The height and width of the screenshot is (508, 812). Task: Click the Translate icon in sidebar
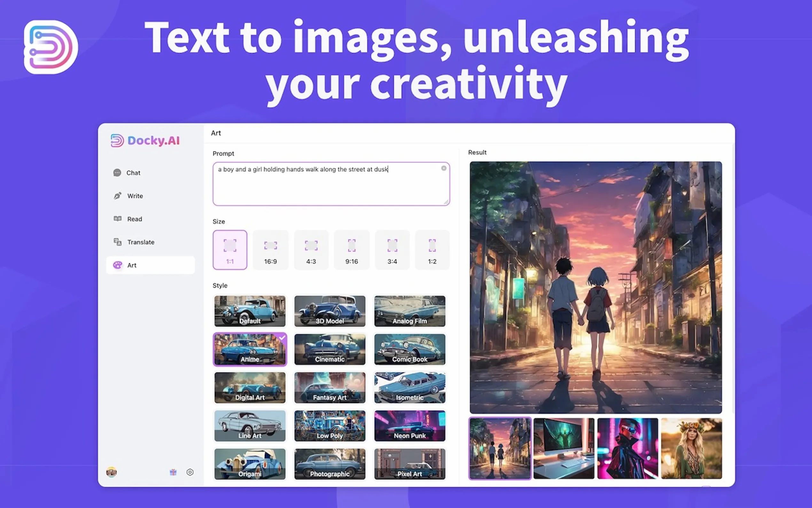(118, 242)
